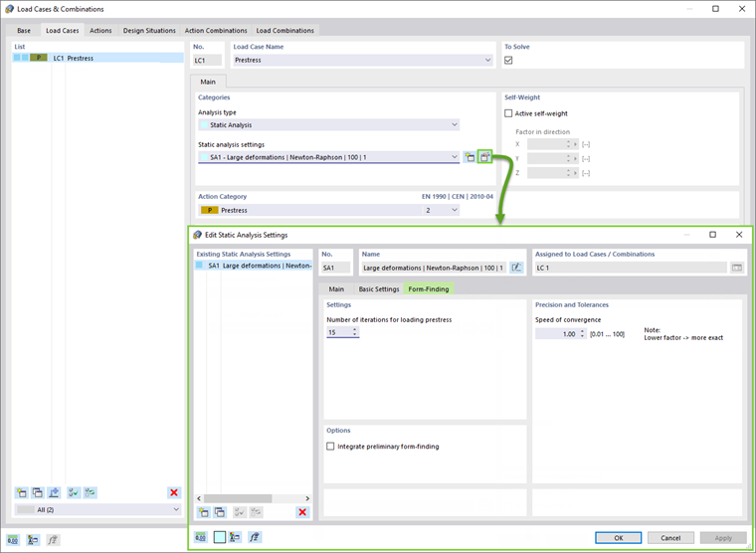Confirm with OK button
This screenshot has width=756, height=553.
pyautogui.click(x=618, y=538)
